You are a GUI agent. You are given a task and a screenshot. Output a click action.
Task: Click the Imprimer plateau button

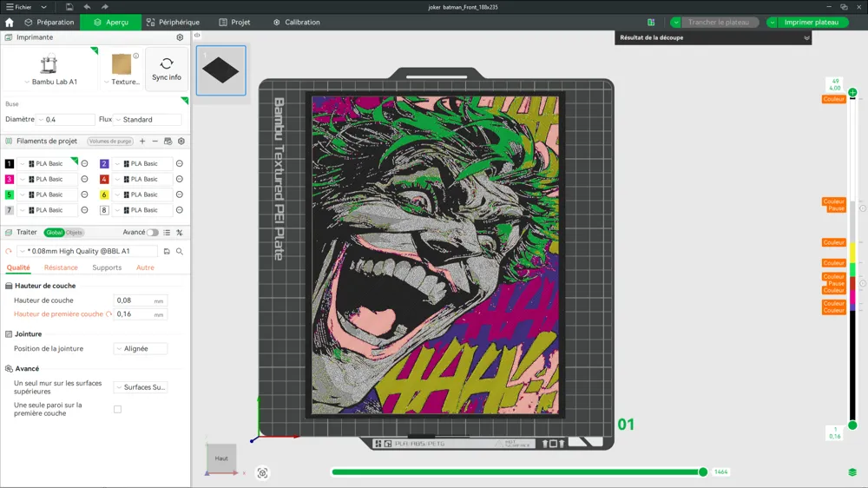pyautogui.click(x=812, y=23)
